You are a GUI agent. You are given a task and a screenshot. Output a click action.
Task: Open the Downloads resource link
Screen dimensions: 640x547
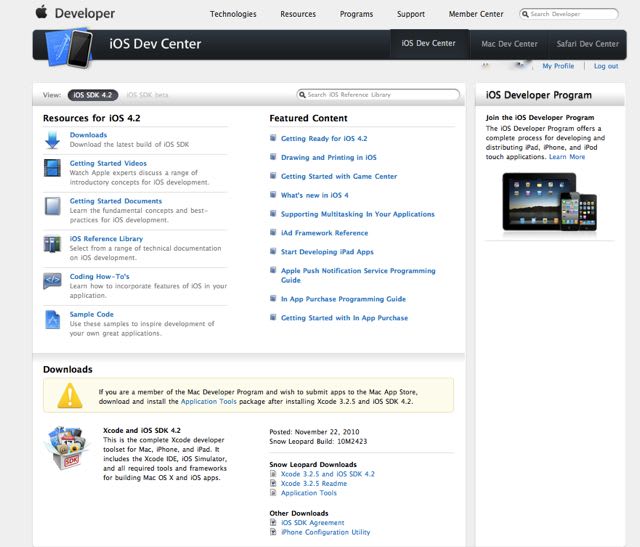pyautogui.click(x=88, y=135)
